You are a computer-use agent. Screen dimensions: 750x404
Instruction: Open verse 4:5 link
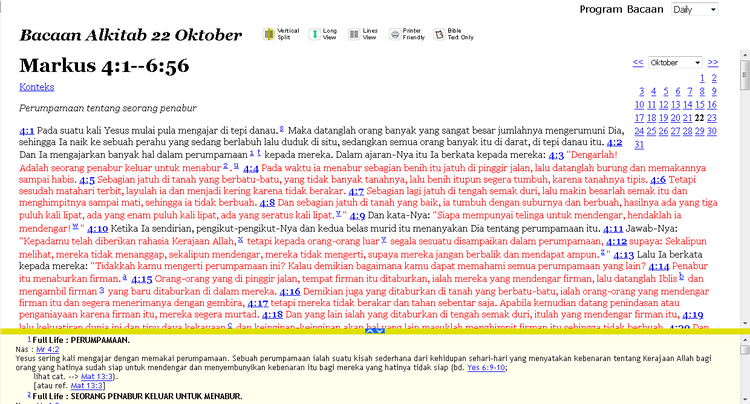pyautogui.click(x=87, y=180)
